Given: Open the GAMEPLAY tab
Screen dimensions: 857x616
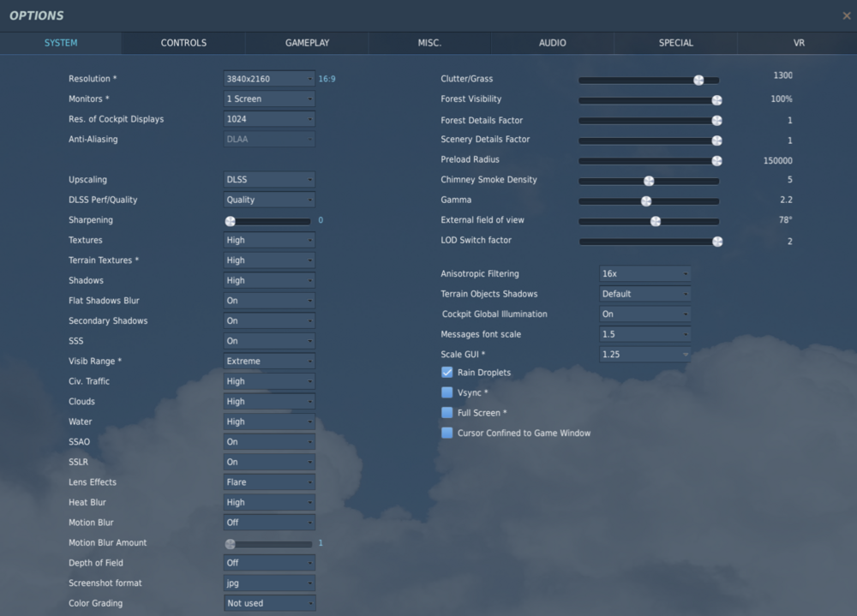Looking at the screenshot, I should tap(307, 43).
